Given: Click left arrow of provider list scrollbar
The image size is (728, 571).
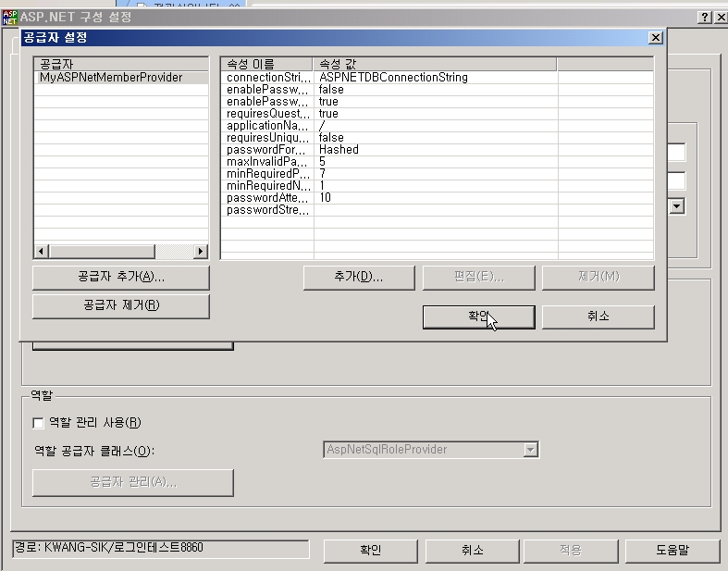Looking at the screenshot, I should click(x=41, y=252).
